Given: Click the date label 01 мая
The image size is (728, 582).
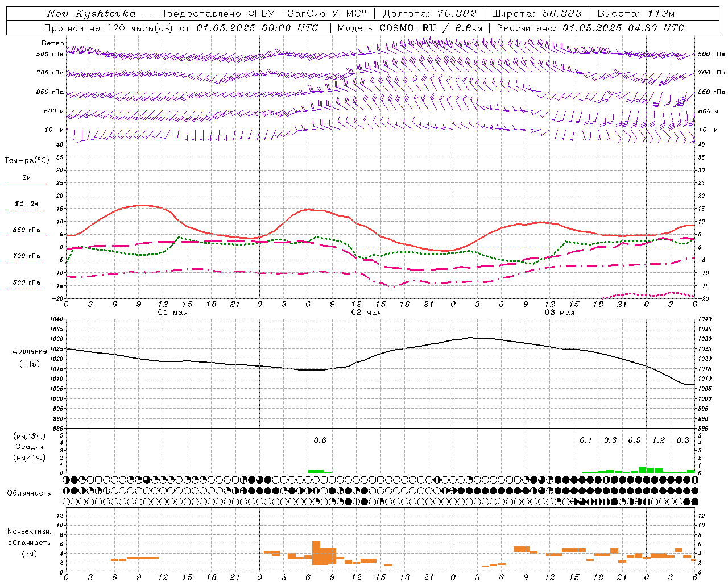Looking at the screenshot, I should (172, 313).
